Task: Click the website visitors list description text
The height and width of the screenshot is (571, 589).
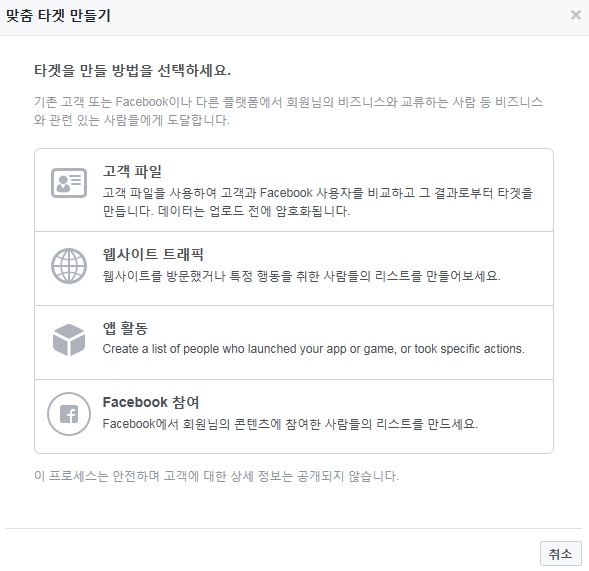Action: (302, 276)
